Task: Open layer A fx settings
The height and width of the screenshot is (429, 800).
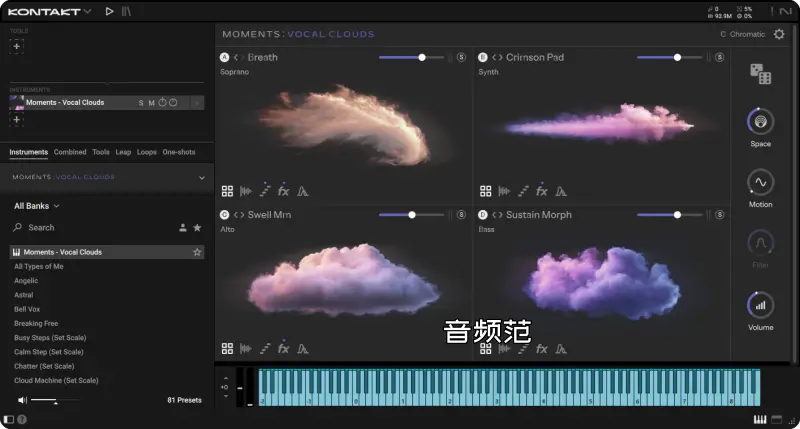Action: click(x=283, y=191)
